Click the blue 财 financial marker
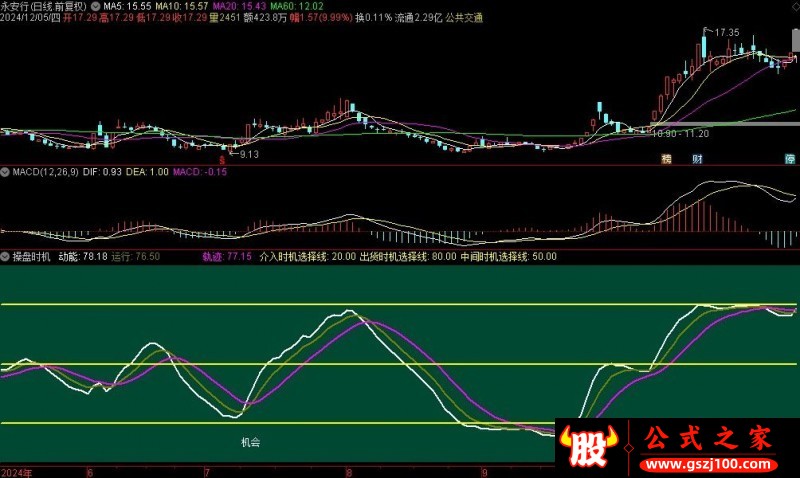Image resolution: width=800 pixels, height=478 pixels. point(697,158)
